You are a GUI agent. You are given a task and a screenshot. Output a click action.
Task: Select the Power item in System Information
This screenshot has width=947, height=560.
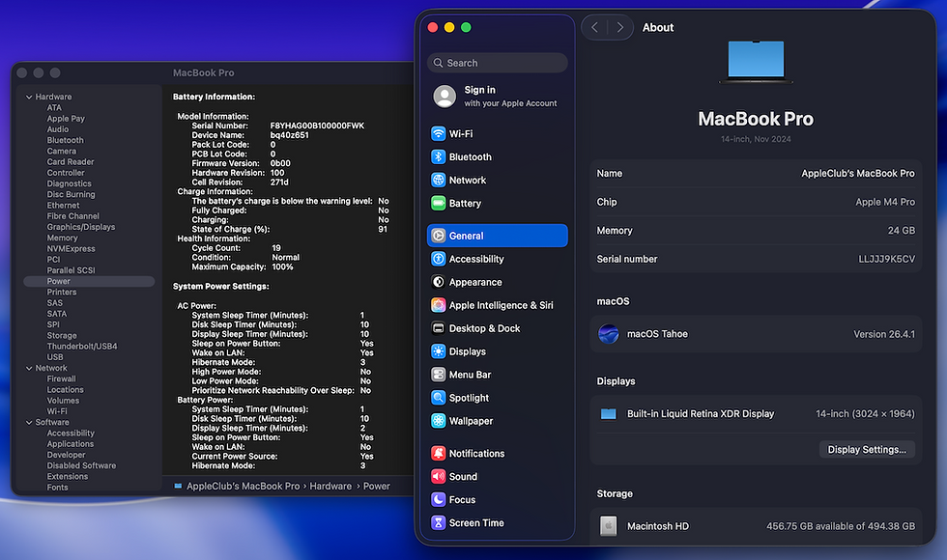click(x=89, y=281)
